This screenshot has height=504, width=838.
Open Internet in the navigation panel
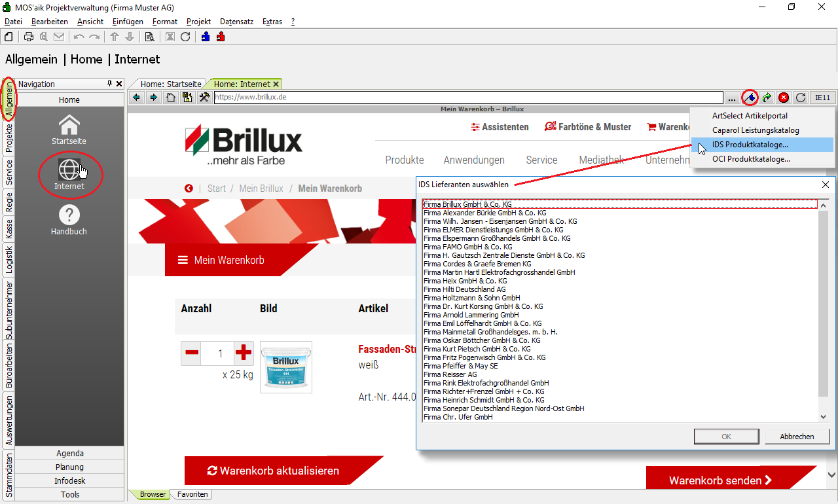tap(69, 175)
